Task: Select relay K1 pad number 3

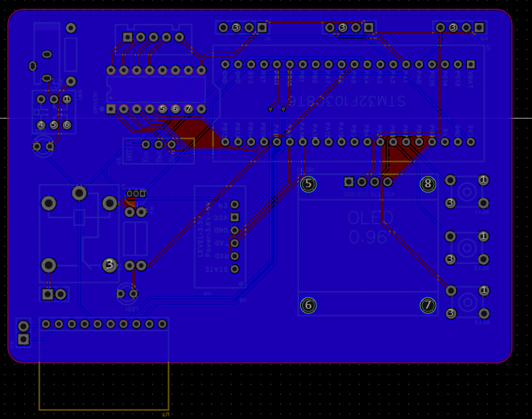Action: [110, 265]
